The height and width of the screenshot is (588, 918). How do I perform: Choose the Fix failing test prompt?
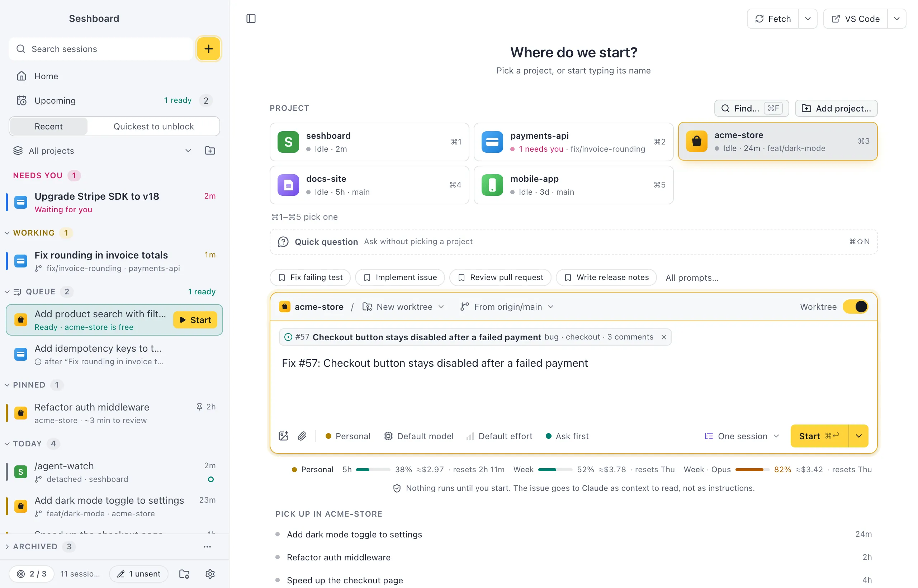pyautogui.click(x=310, y=278)
